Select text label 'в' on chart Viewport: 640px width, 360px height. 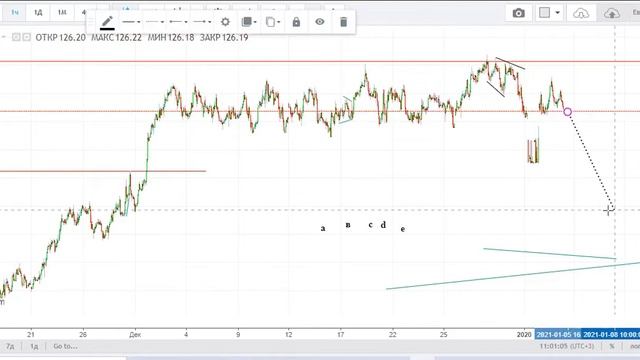click(348, 224)
